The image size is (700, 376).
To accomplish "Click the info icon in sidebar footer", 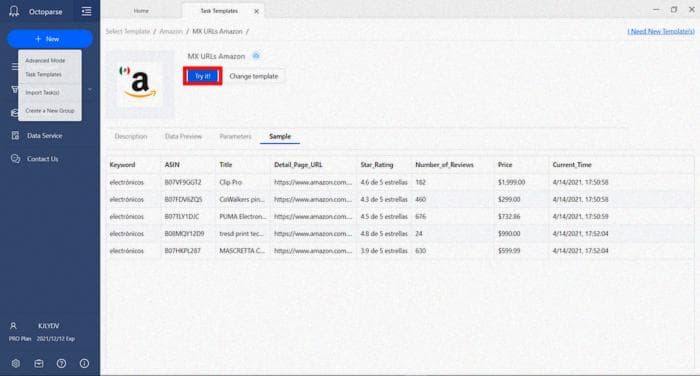I will 84,363.
